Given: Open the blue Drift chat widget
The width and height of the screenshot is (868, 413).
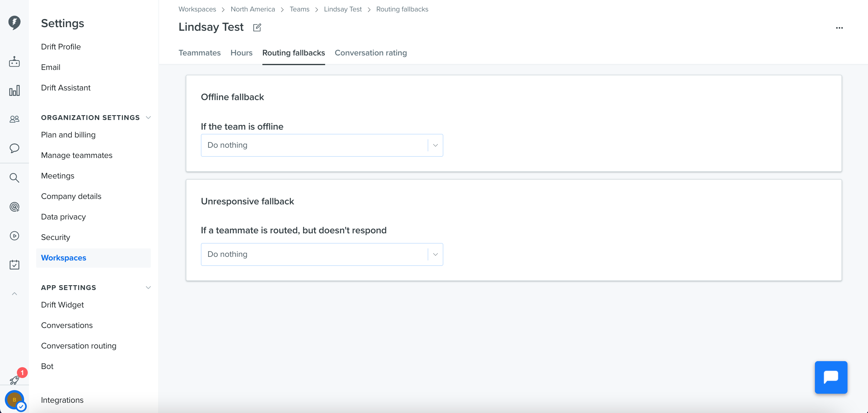Looking at the screenshot, I should 831,377.
